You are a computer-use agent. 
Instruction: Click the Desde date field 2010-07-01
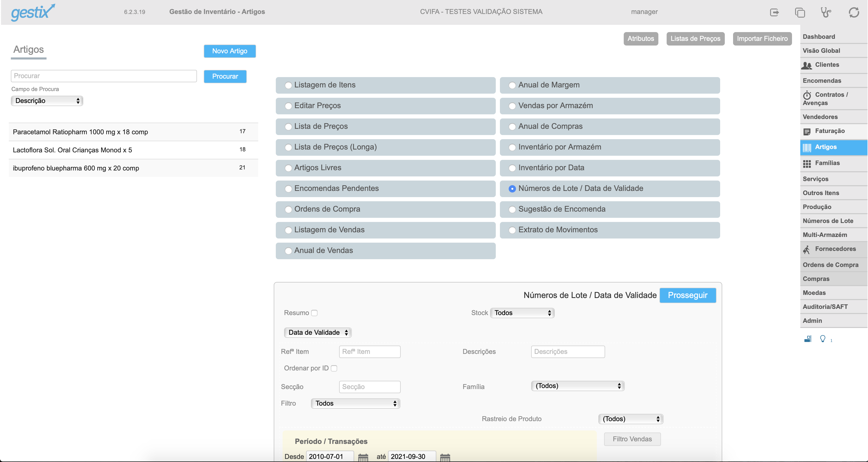330,457
